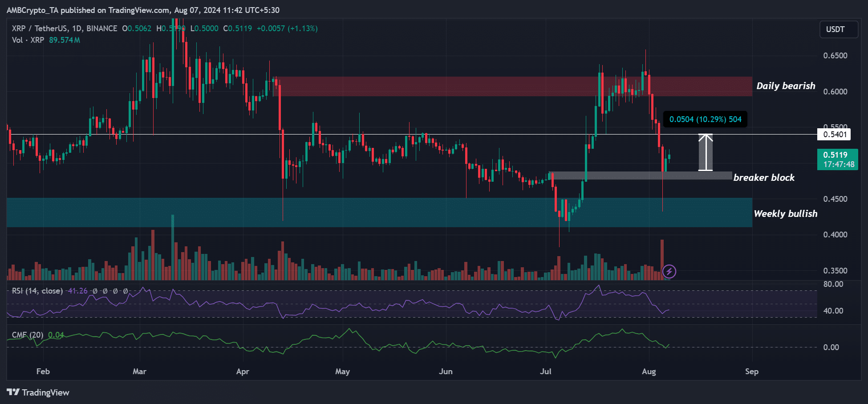This screenshot has height=404, width=868.
Task: Click the Vol · XRP indicator label
Action: 28,40
